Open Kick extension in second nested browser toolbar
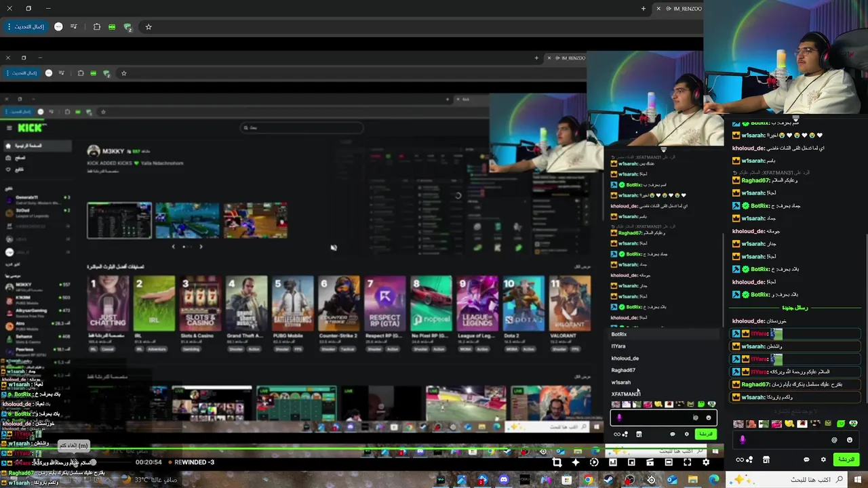The height and width of the screenshot is (488, 868). click(93, 73)
